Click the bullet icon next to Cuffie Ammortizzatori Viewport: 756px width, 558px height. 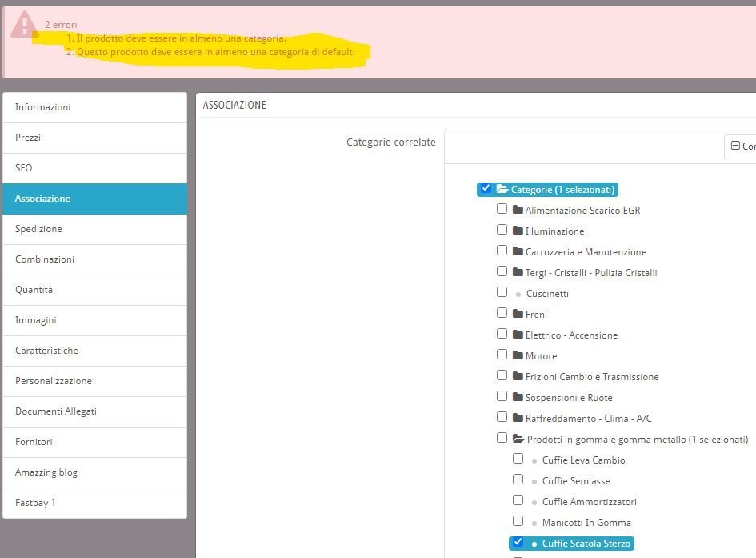[x=534, y=503]
